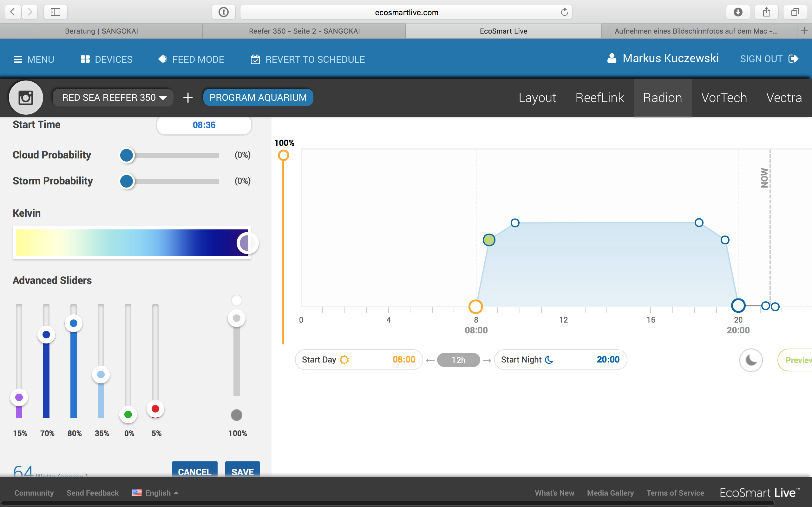Click the Safari sidebar toggle icon

point(56,12)
